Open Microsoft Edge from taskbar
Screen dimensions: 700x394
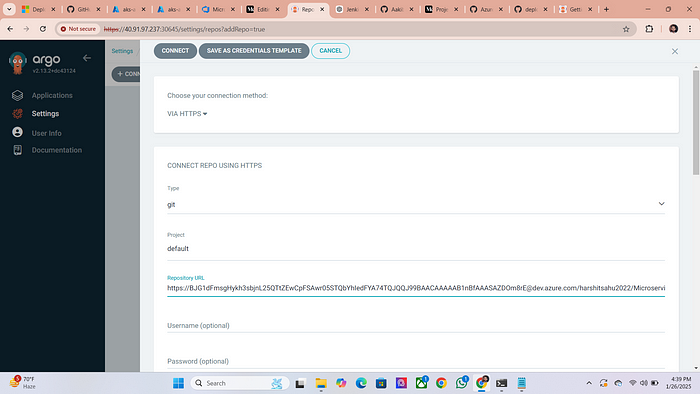tap(361, 383)
